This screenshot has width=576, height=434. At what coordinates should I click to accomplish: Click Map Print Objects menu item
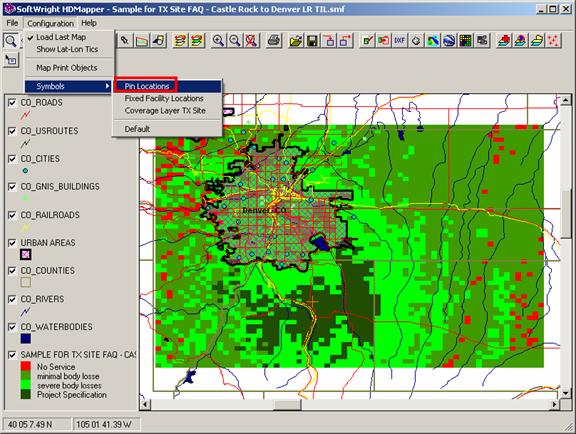(x=67, y=68)
